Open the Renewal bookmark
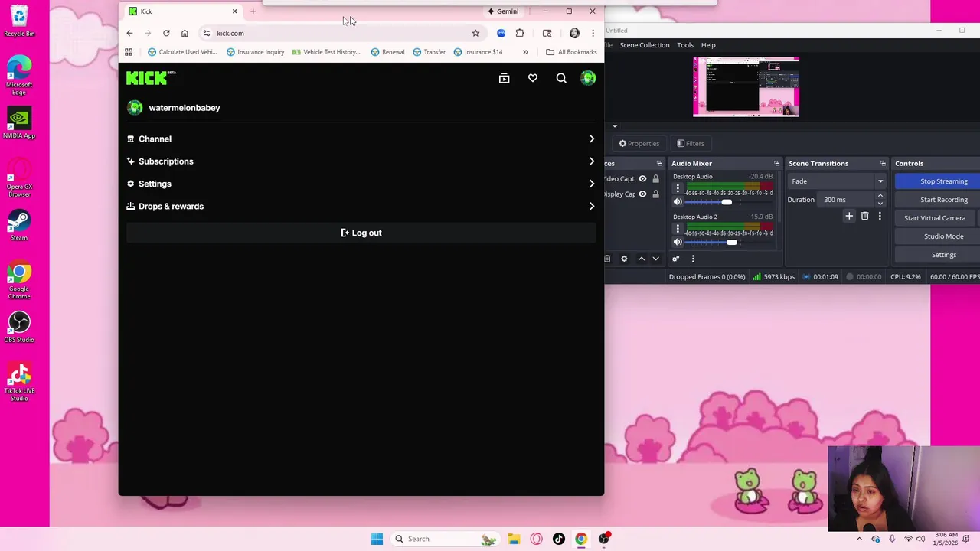The image size is (980, 551). click(387, 52)
